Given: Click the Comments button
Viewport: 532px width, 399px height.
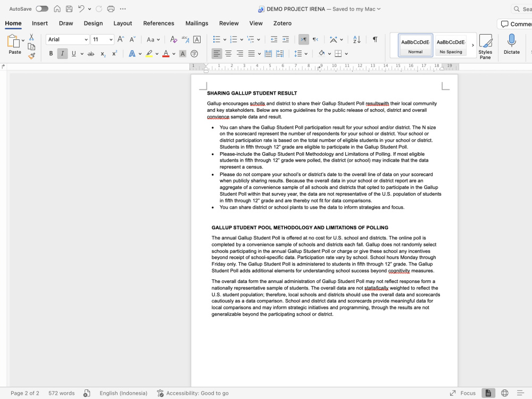Looking at the screenshot, I should (x=515, y=24).
